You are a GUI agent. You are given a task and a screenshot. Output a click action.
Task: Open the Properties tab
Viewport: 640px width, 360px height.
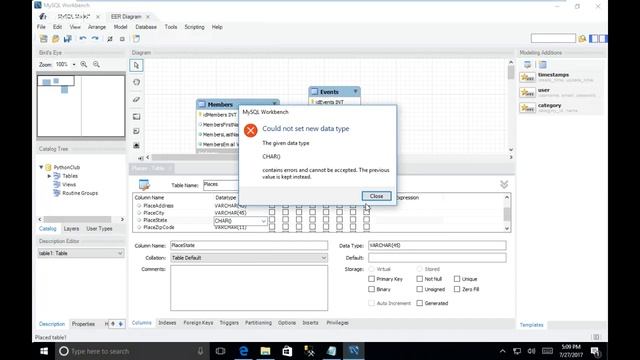tap(83, 324)
